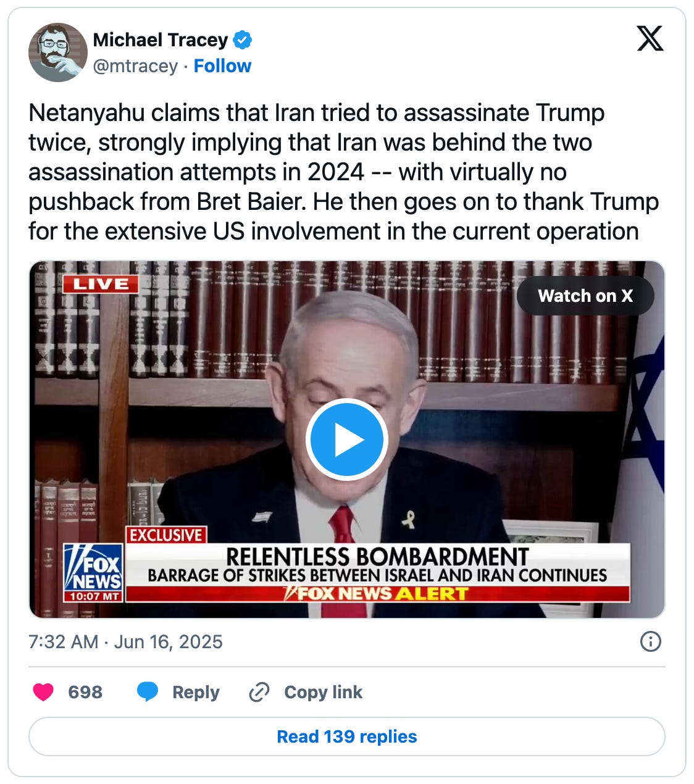Click the Watch on X button
The image size is (694, 784).
(x=585, y=296)
